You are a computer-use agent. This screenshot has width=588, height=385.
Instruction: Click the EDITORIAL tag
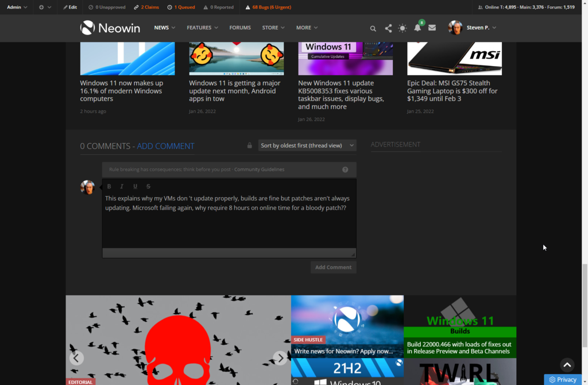(x=80, y=382)
